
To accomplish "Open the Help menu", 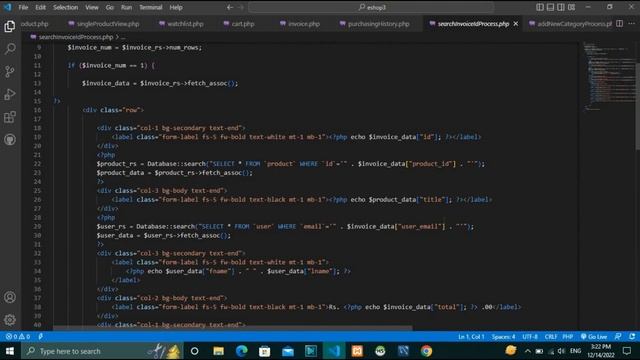I will tap(176, 7).
